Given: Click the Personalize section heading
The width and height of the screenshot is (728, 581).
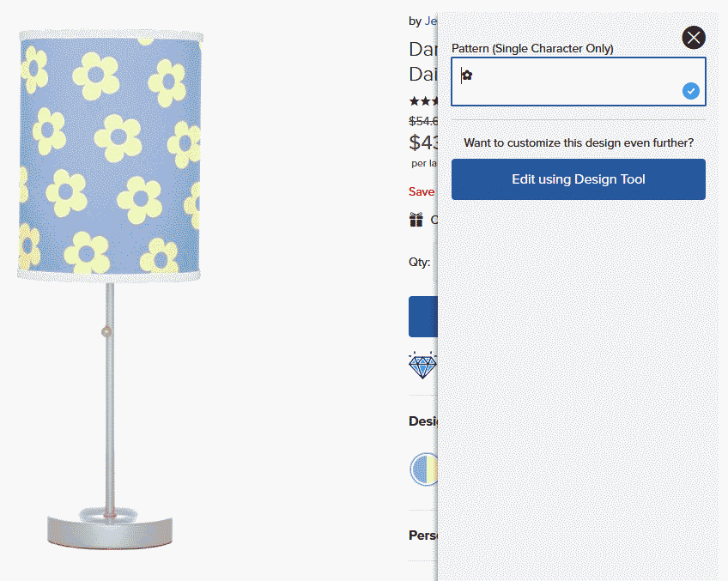Looking at the screenshot, I should coord(423,535).
